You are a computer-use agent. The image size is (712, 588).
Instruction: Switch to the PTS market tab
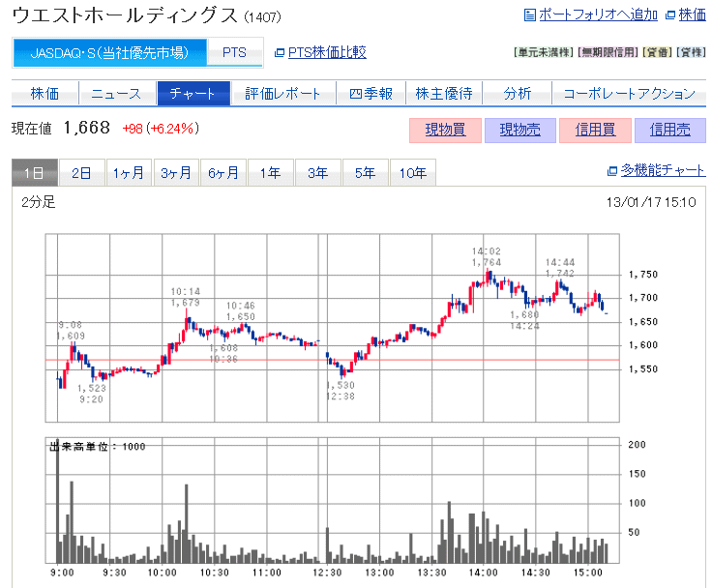[234, 53]
